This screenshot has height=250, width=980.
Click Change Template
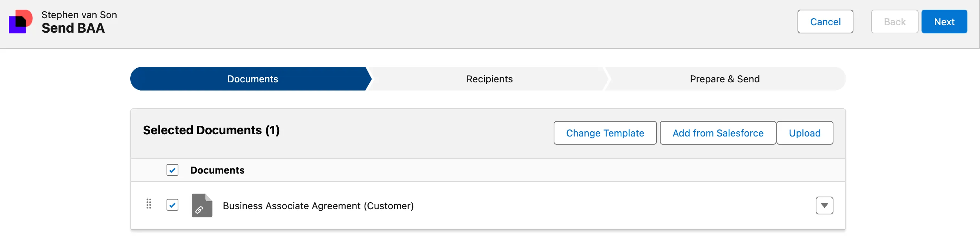[x=605, y=133]
